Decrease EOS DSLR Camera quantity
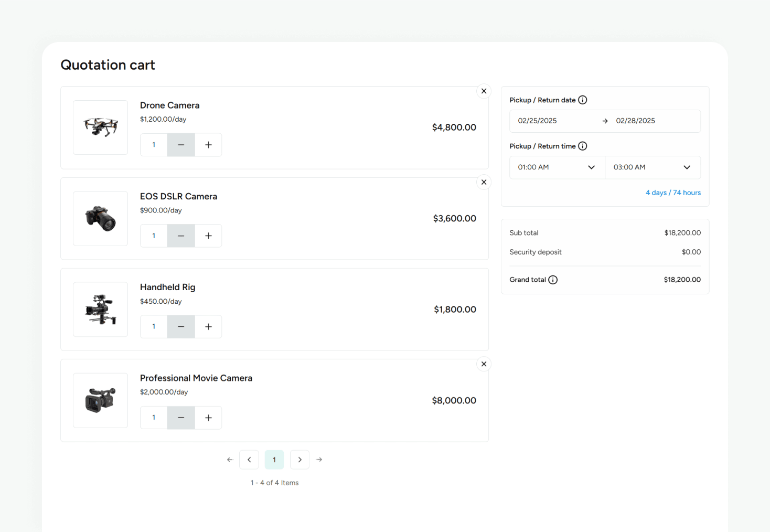This screenshot has height=532, width=770. [181, 236]
